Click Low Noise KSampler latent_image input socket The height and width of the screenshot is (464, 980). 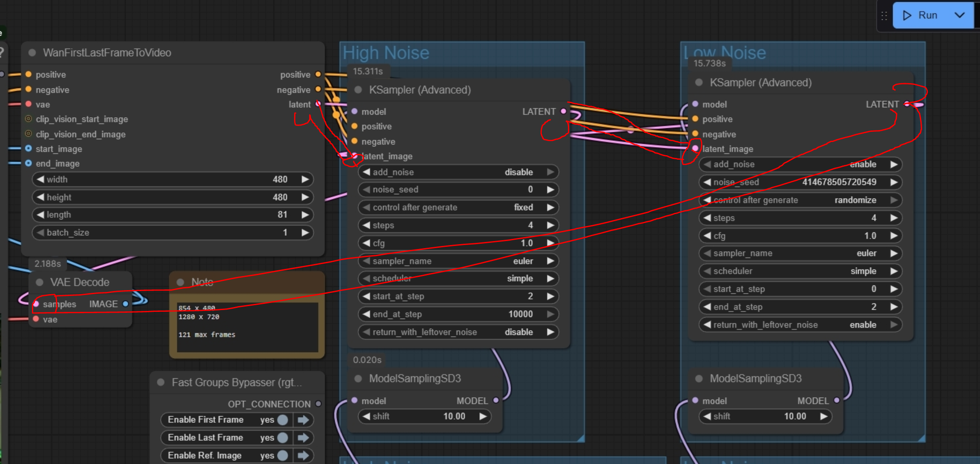point(695,149)
